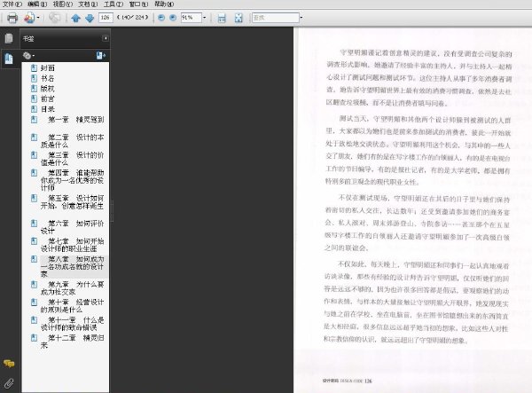Jump to 第三章 设计的价值是什么 bookmark
Screen dimensions: 532x393
pos(73,159)
